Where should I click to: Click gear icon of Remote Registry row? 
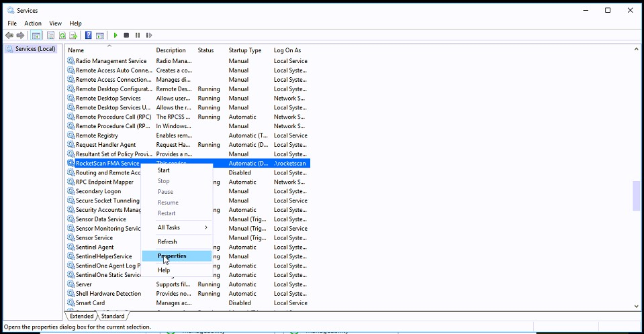(71, 135)
